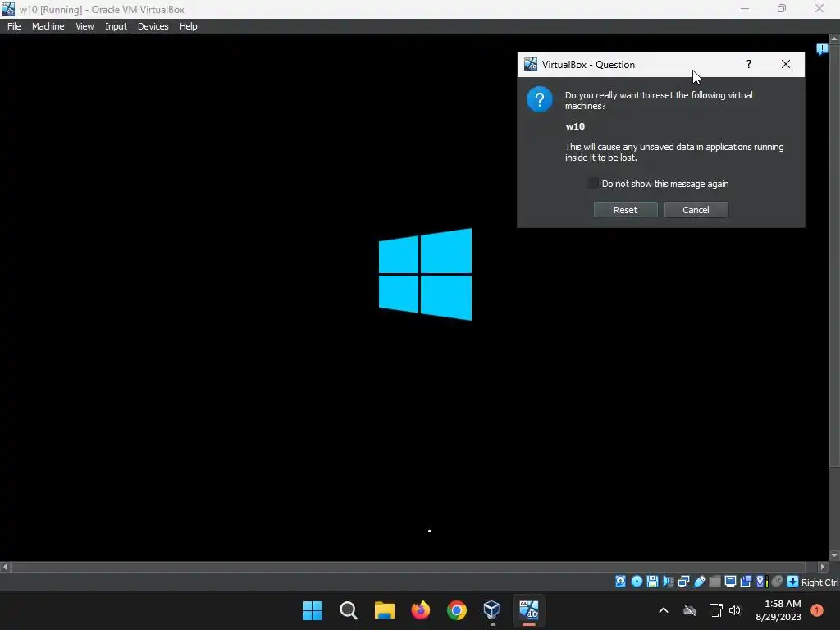Open the Devices menu
This screenshot has width=840, height=630.
tap(153, 26)
